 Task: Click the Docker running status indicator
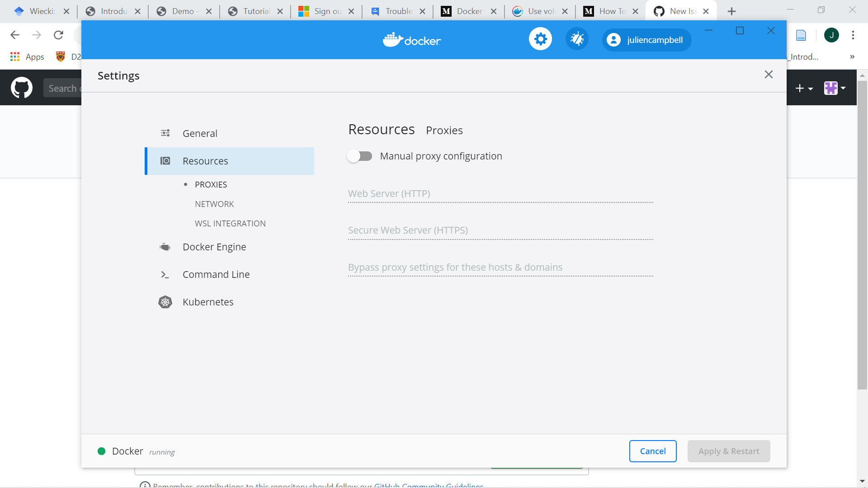pyautogui.click(x=103, y=451)
